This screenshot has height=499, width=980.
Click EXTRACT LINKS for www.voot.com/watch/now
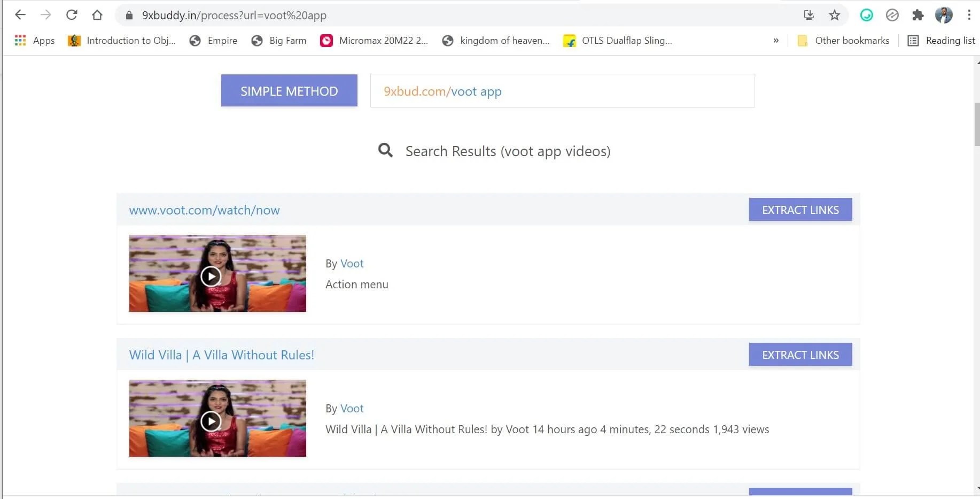click(800, 210)
